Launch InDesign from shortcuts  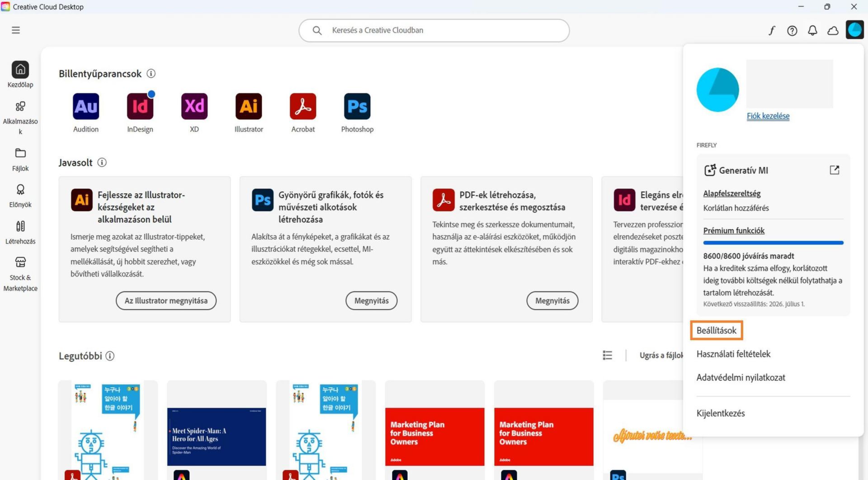(140, 106)
